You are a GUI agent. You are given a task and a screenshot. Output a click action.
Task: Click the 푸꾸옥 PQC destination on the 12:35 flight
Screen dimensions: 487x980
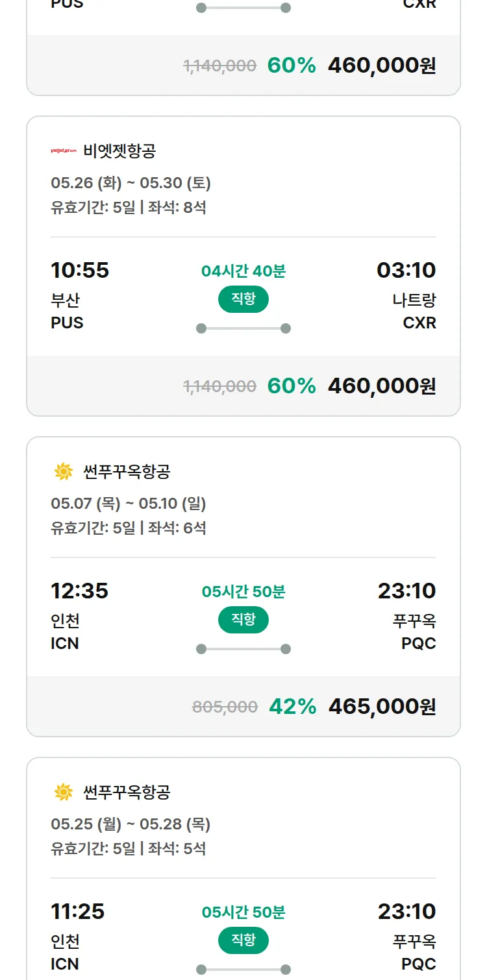click(414, 631)
